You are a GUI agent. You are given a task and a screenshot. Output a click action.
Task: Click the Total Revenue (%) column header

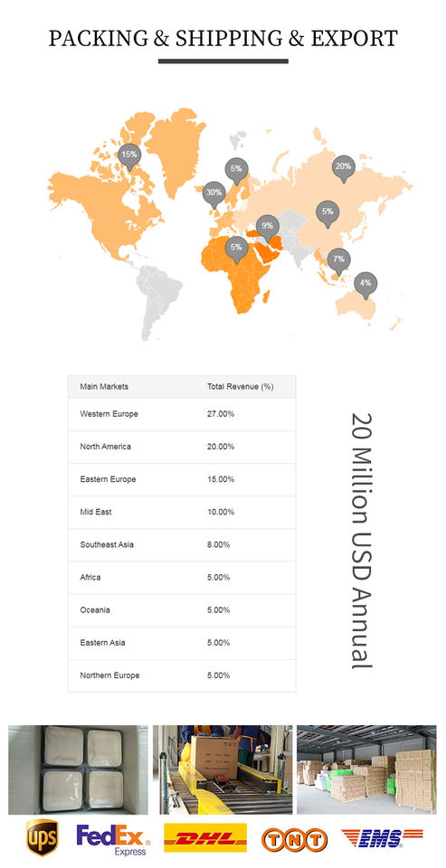(241, 386)
